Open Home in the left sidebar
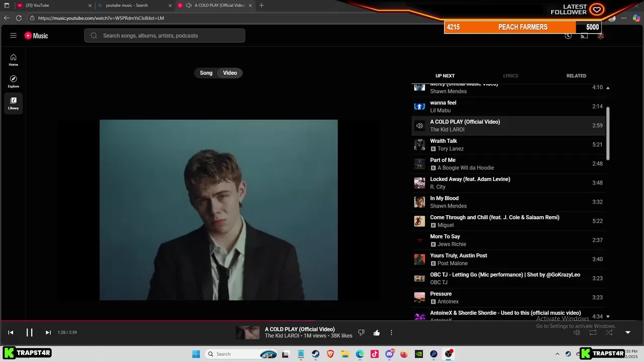The width and height of the screenshot is (644, 362). [x=14, y=60]
